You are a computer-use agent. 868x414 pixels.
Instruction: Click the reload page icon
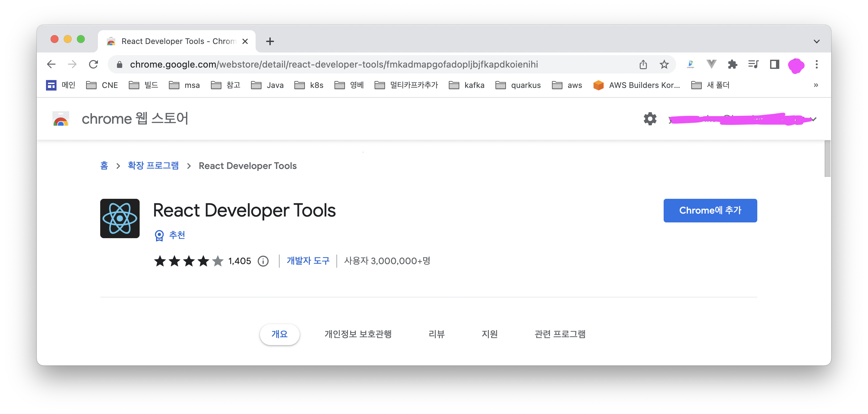coord(93,64)
